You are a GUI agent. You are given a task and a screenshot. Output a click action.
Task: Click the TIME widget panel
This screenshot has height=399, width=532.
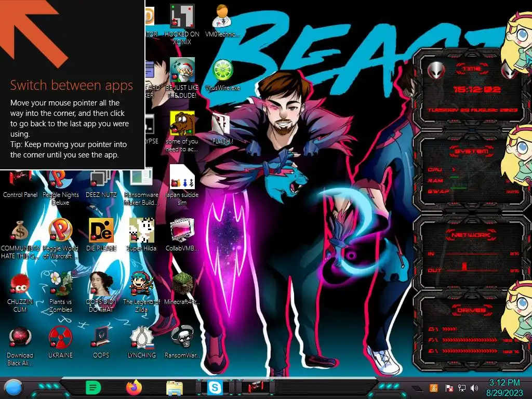[472, 89]
